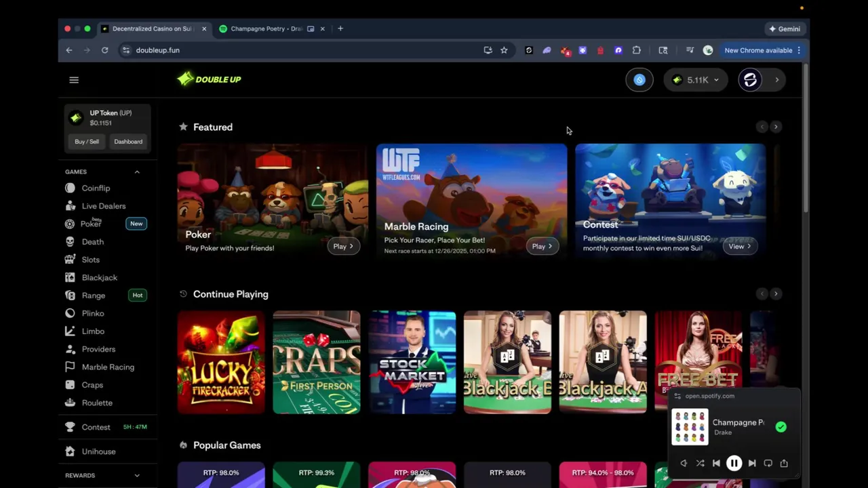The height and width of the screenshot is (488, 868).
Task: Click the blue droplet icon in header
Action: (x=639, y=80)
